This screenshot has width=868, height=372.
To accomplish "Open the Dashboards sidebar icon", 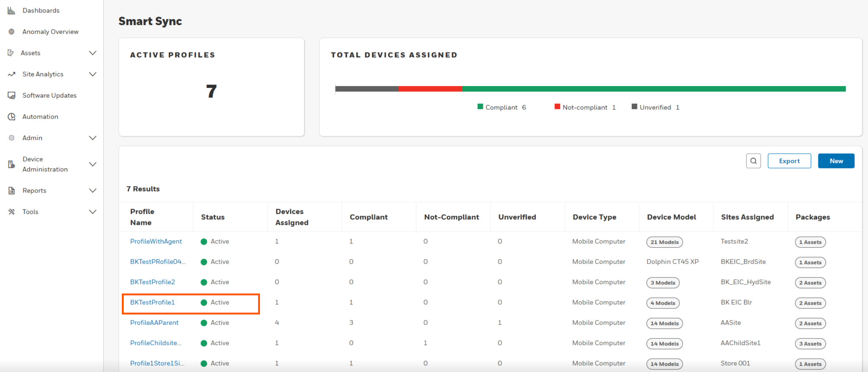I will tap(11, 10).
